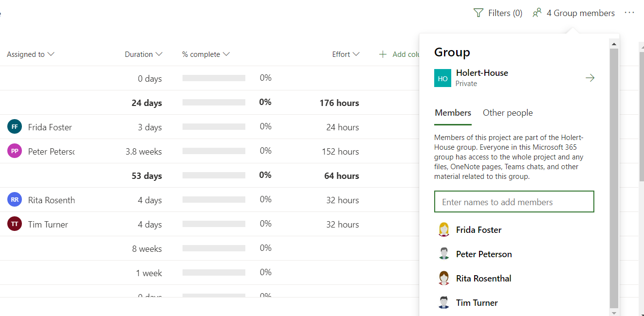
Task: Click the 1 week duration cell
Action: coord(149,273)
